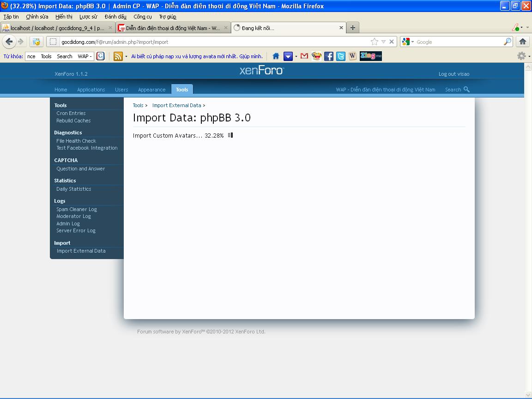Viewport: 532px width, 399px height.
Task: Open the 'WAP - Diễn đàn điện thoại' board link
Action: point(386,90)
